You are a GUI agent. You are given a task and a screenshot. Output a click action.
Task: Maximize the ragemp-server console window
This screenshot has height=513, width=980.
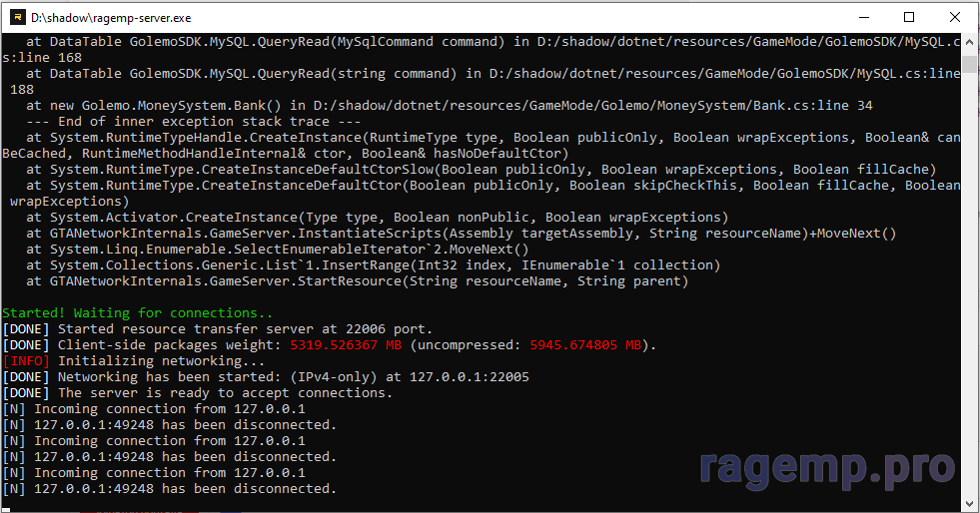[908, 17]
